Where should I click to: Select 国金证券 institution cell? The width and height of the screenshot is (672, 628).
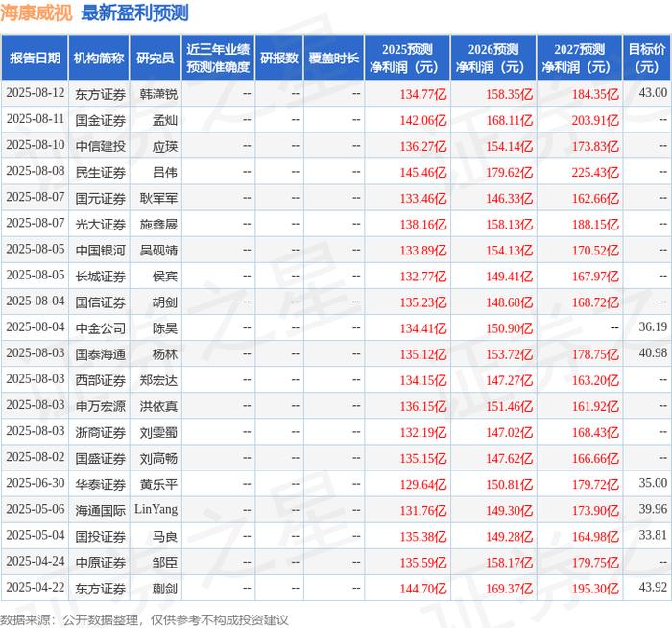click(100, 120)
